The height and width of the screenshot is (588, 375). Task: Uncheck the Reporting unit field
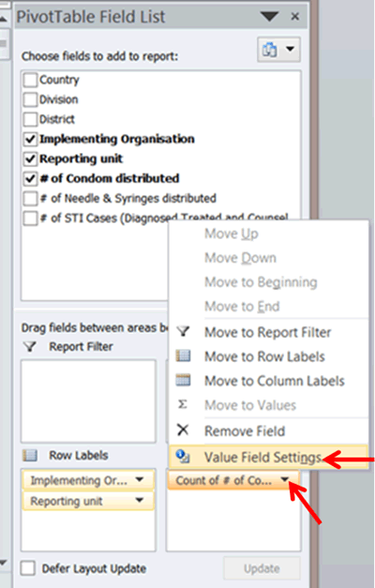(x=30, y=159)
